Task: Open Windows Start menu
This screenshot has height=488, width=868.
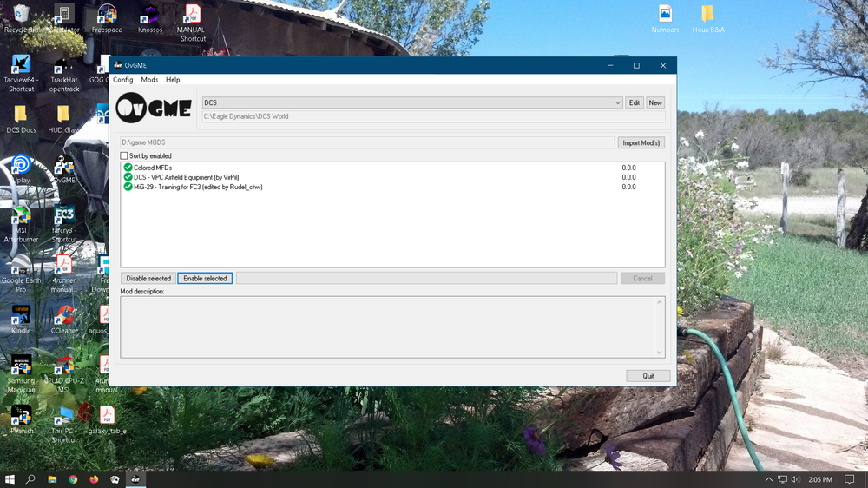Action: point(10,479)
